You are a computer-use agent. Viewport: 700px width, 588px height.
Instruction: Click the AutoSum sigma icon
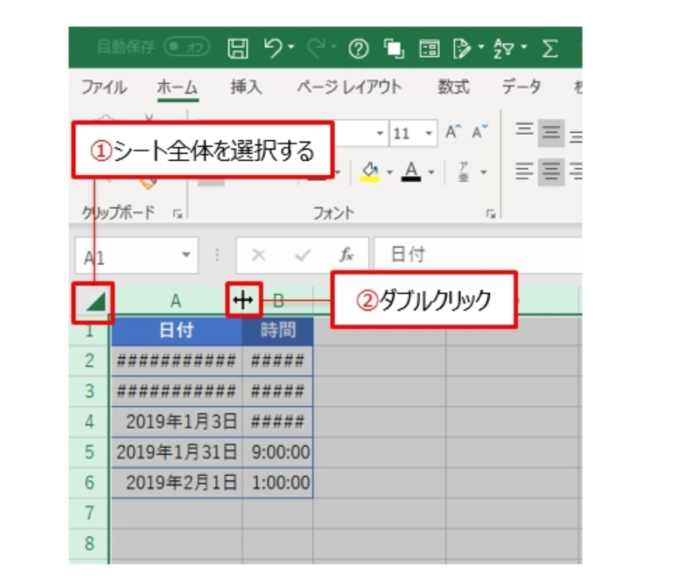click(549, 48)
